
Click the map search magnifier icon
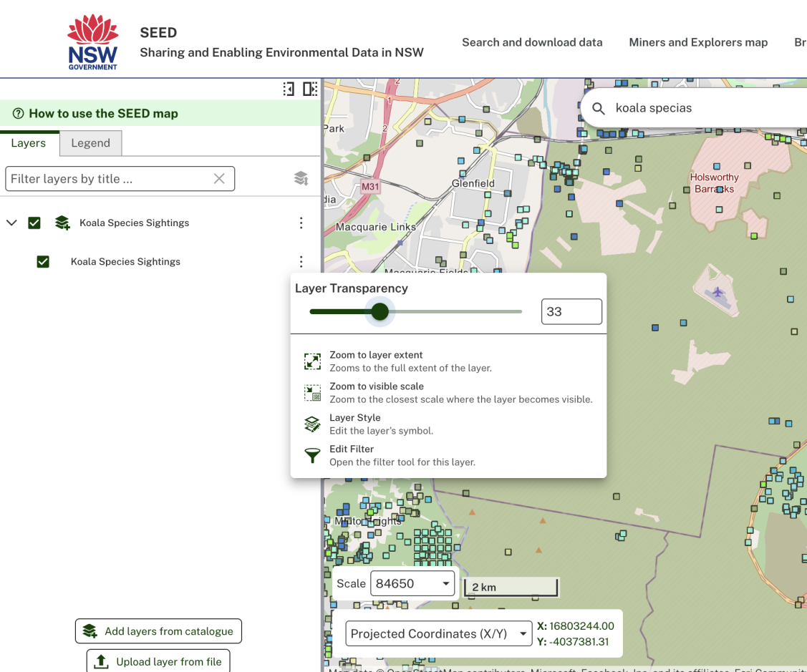[598, 108]
